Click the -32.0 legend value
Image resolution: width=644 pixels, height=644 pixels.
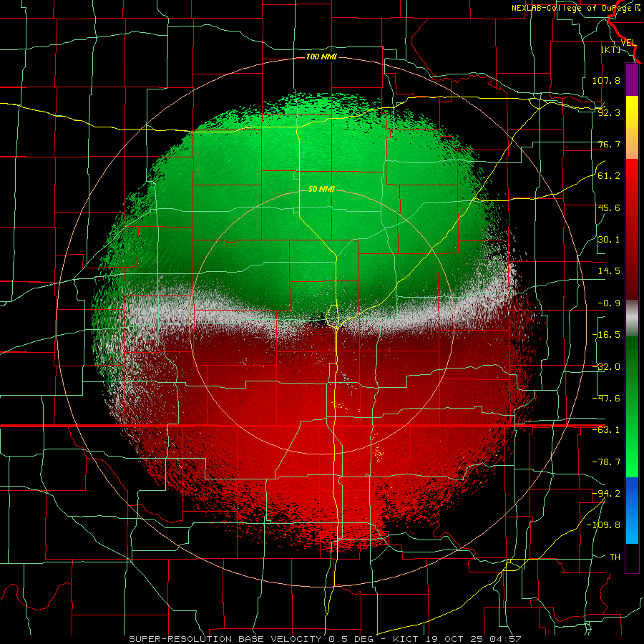point(606,367)
